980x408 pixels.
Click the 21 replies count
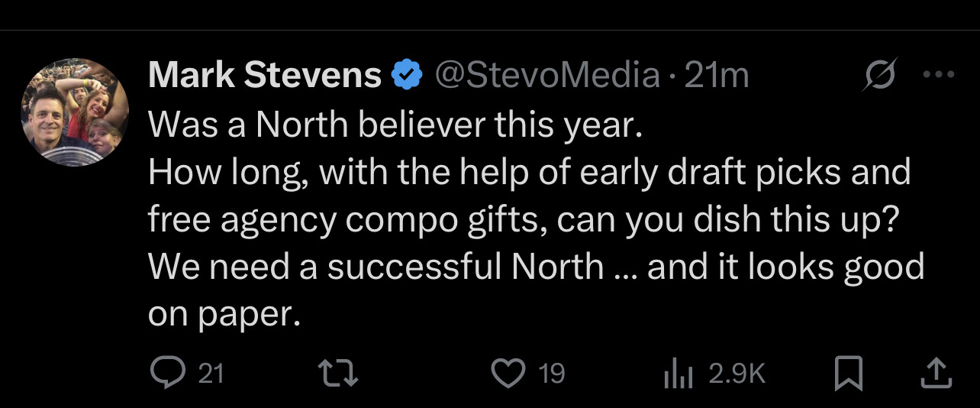[x=211, y=374]
